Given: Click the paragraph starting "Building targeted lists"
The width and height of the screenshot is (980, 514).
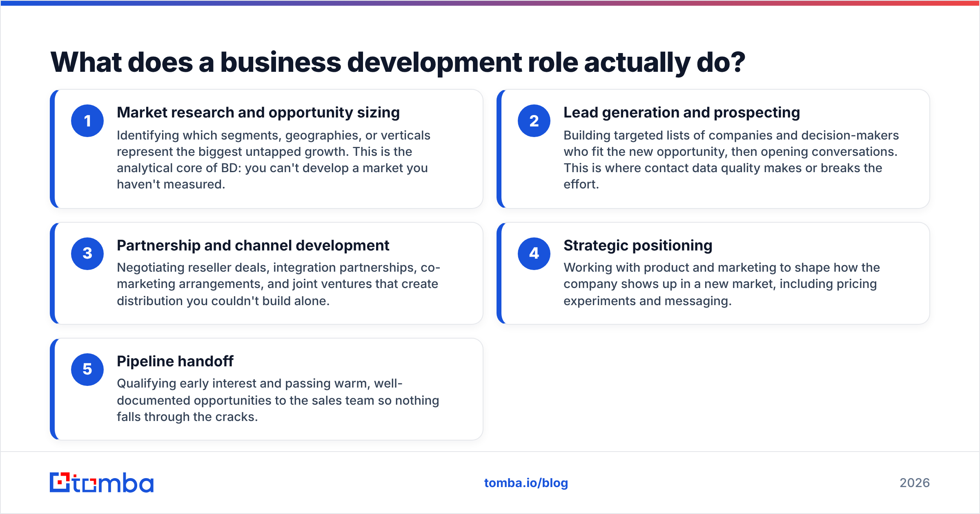Looking at the screenshot, I should pos(731,160).
